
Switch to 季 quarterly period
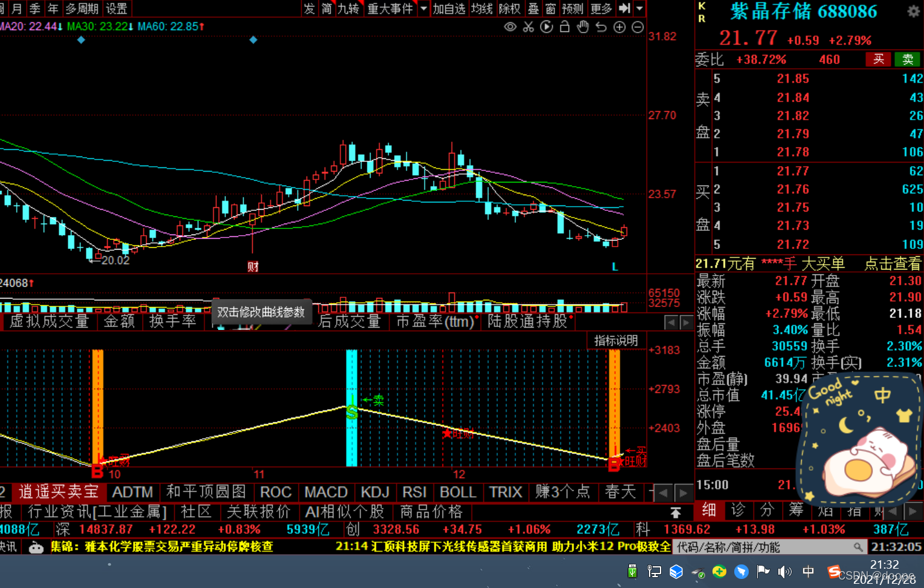(35, 8)
